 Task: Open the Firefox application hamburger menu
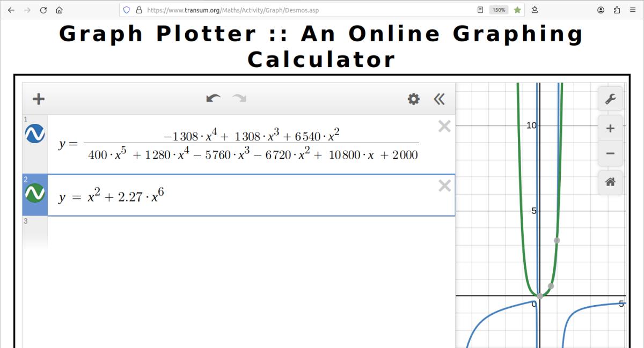[x=632, y=10]
